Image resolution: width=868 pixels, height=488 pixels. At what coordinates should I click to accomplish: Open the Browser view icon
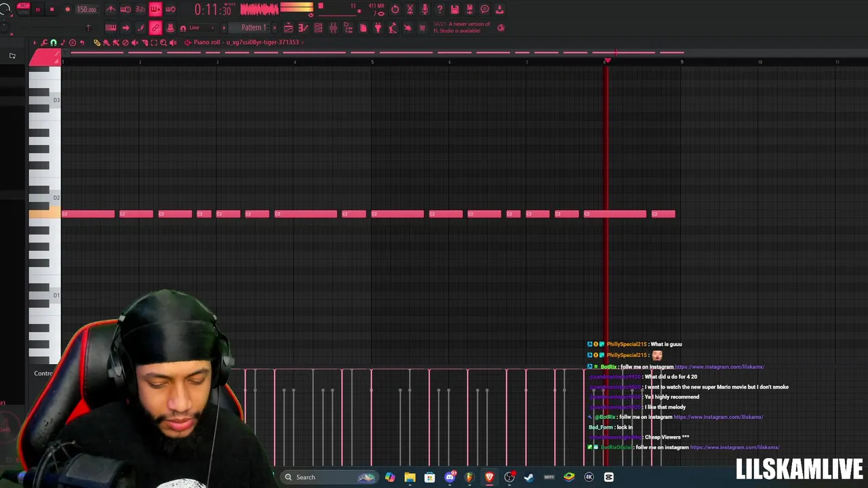pos(348,28)
